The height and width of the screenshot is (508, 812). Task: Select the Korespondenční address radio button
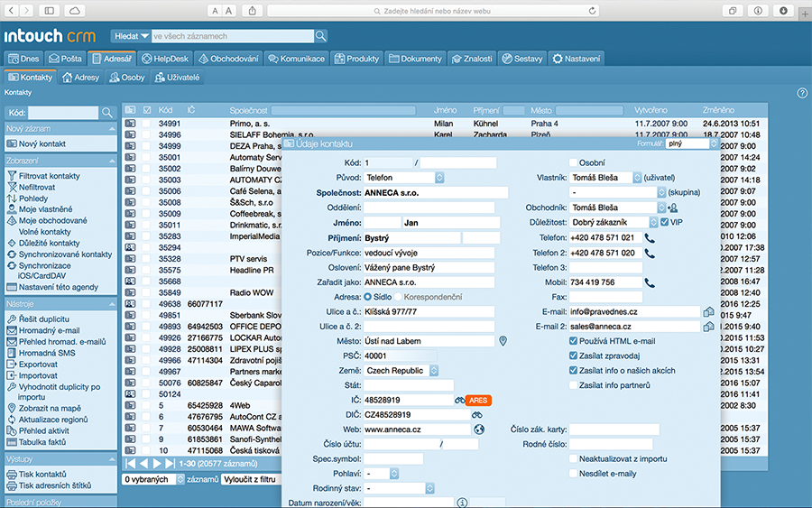coord(399,296)
